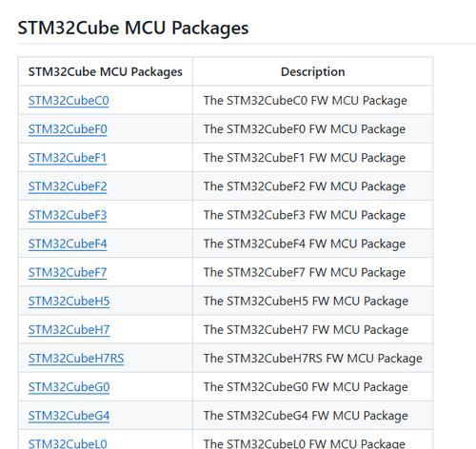Visit the STM32CubeF2 repository link
Image resolution: width=476 pixels, height=449 pixels.
tap(68, 186)
